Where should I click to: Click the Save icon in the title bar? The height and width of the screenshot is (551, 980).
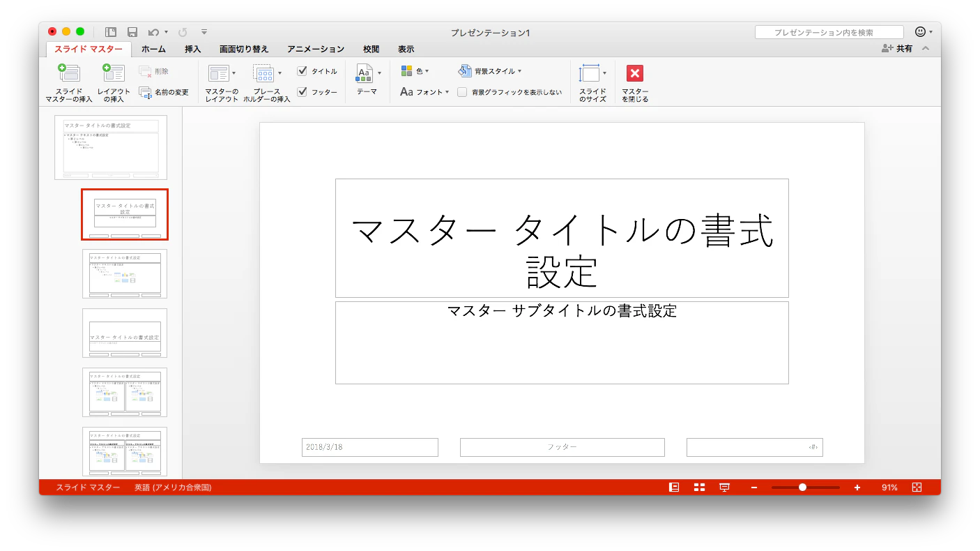132,32
